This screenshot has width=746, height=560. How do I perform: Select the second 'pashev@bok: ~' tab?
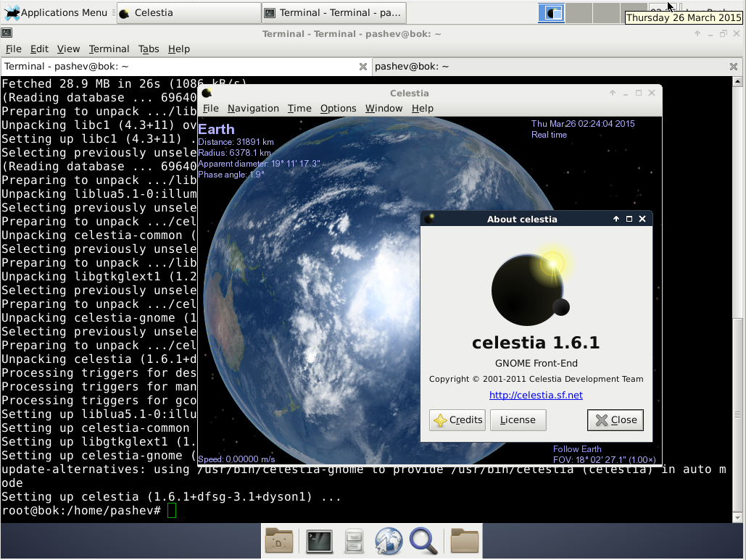557,67
